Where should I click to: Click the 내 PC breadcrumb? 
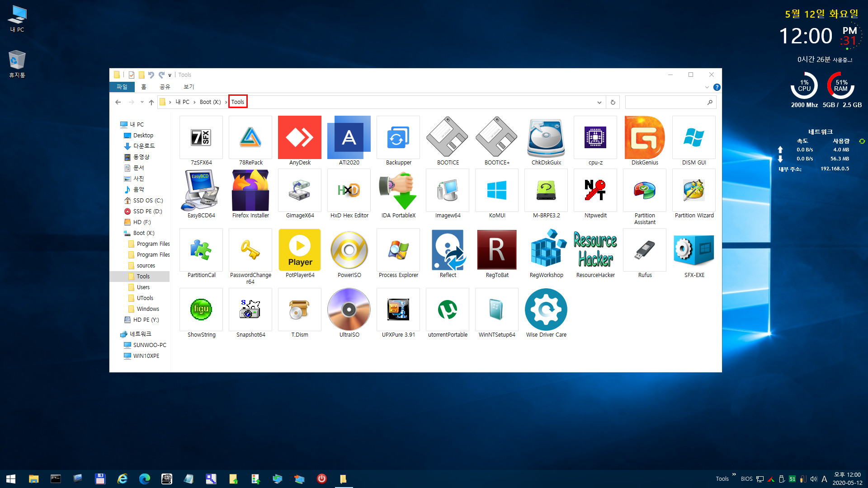pos(183,102)
